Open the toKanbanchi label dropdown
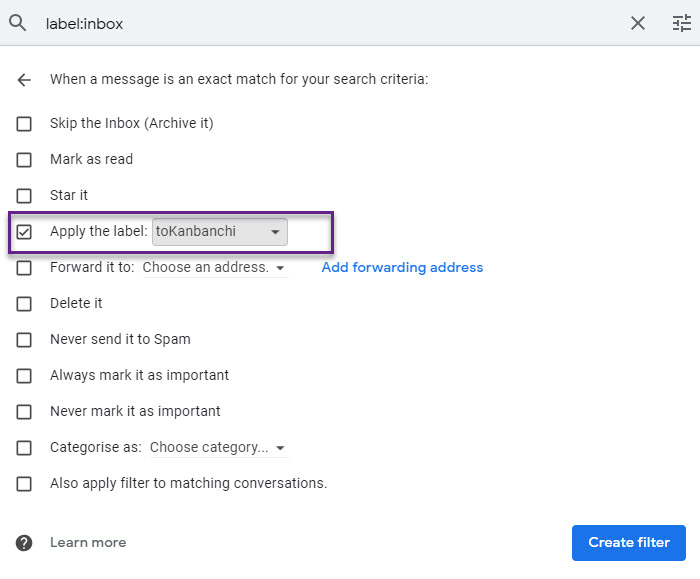Image resolution: width=700 pixels, height=579 pixels. click(220, 232)
